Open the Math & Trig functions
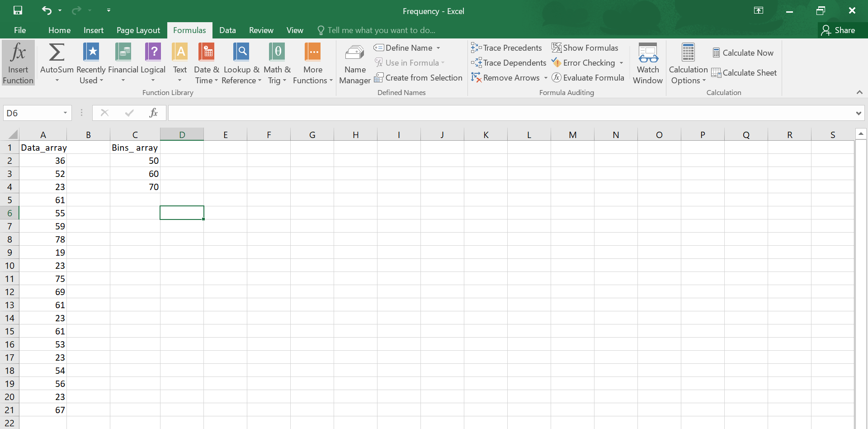 point(277,63)
